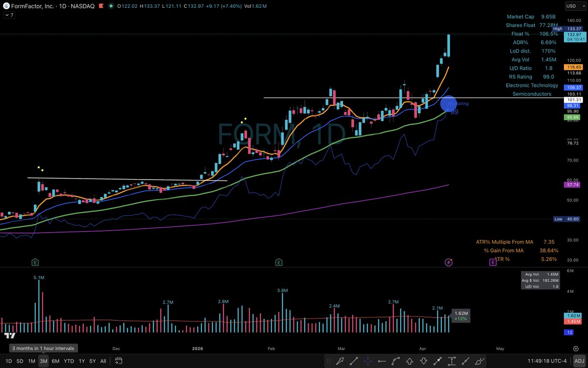Image resolution: width=588 pixels, height=368 pixels.
Task: Set the chart range to 3M
Action: click(x=44, y=361)
